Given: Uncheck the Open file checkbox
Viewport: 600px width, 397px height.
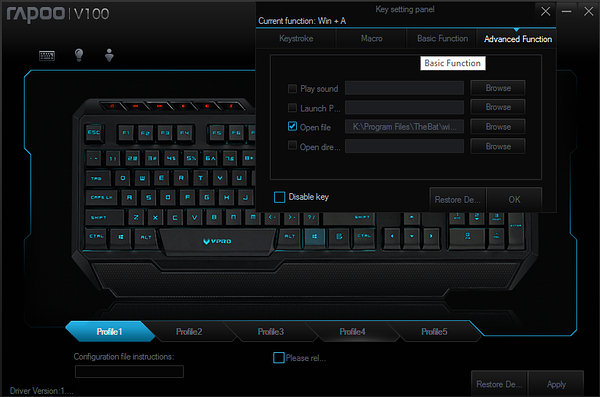Looking at the screenshot, I should [x=292, y=126].
